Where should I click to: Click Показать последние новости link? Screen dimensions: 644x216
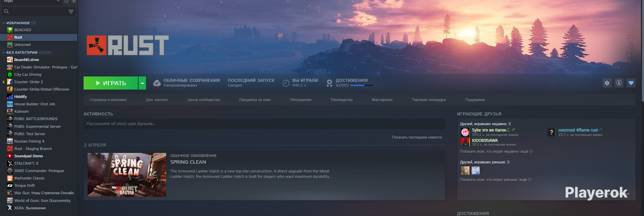tap(416, 137)
